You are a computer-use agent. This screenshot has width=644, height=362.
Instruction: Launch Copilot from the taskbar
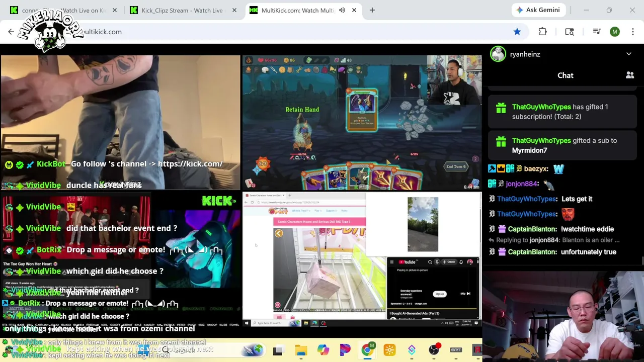(x=323, y=350)
